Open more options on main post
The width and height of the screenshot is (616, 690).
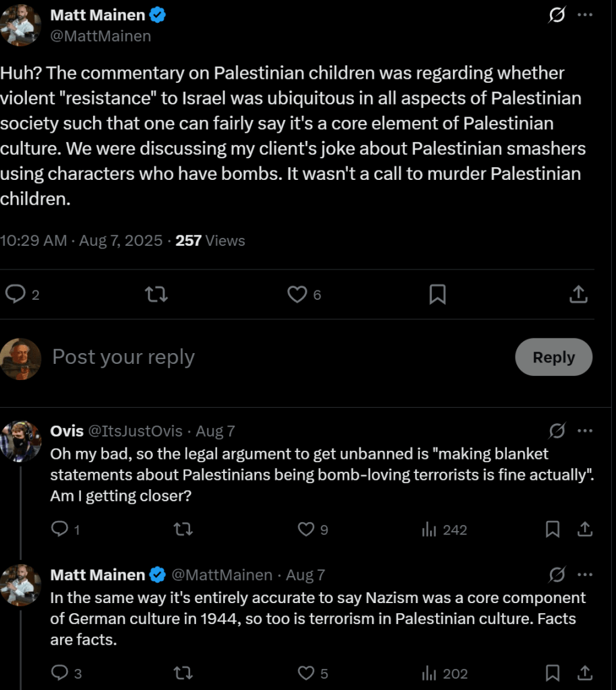[x=585, y=15]
